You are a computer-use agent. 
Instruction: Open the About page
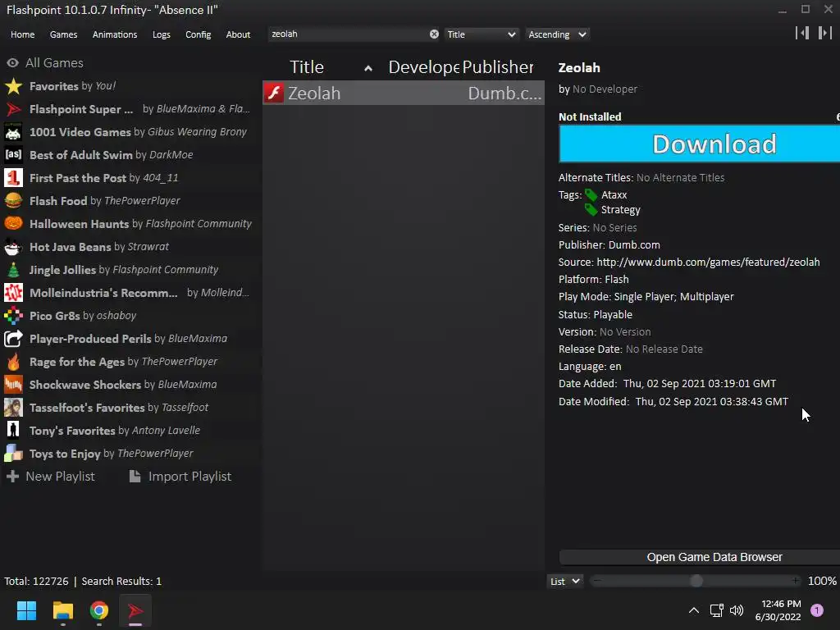(x=238, y=34)
